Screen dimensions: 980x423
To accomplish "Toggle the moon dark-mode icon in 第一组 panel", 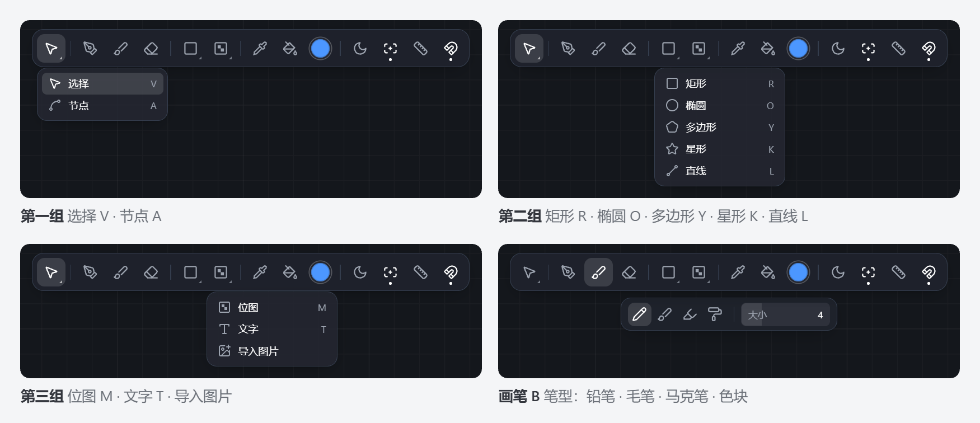I will pos(360,49).
